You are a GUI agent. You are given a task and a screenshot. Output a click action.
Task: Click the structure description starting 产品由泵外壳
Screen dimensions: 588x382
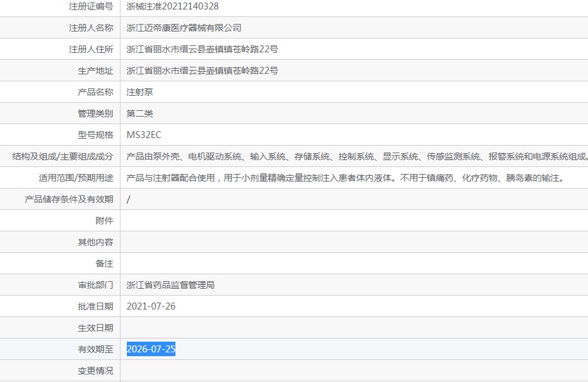(x=357, y=156)
